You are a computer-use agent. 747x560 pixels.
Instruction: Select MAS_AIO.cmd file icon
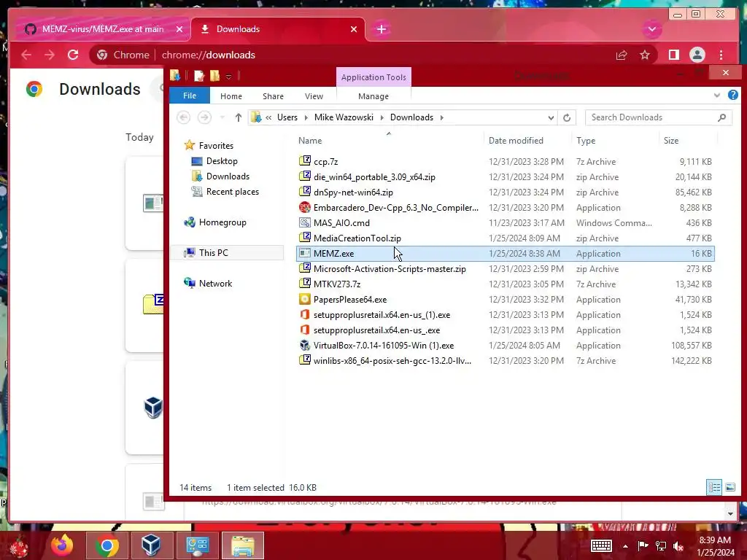coord(304,222)
